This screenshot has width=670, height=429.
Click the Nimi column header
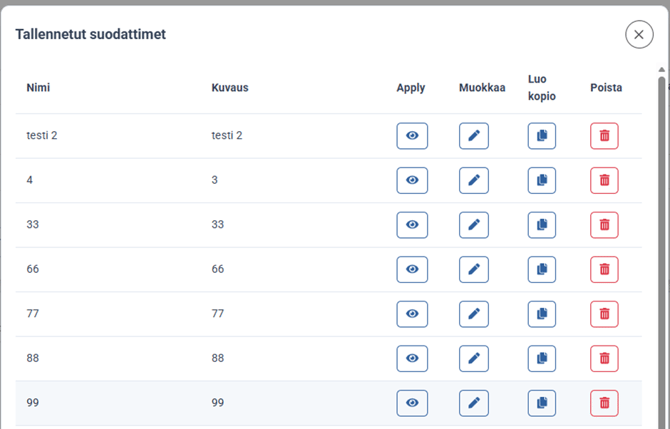38,88
